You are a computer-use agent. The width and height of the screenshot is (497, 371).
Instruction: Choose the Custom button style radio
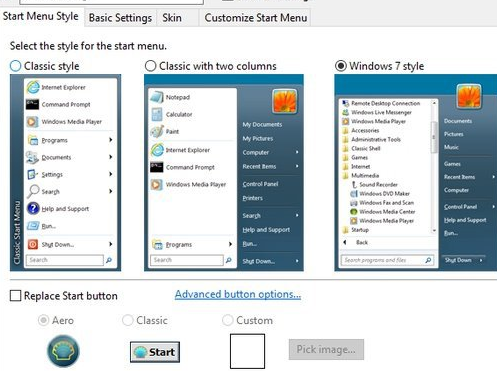click(228, 320)
